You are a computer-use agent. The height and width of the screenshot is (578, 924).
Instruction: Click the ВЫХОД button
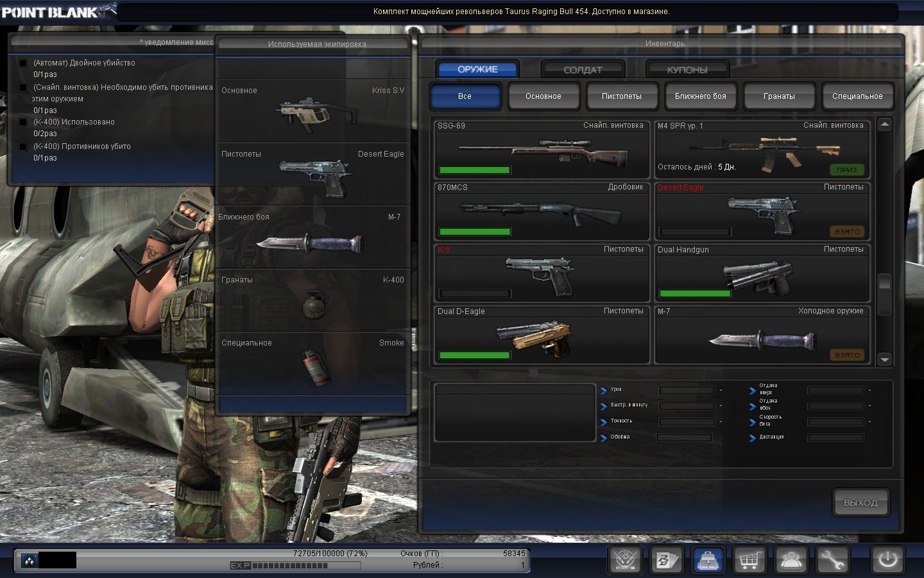tap(860, 502)
